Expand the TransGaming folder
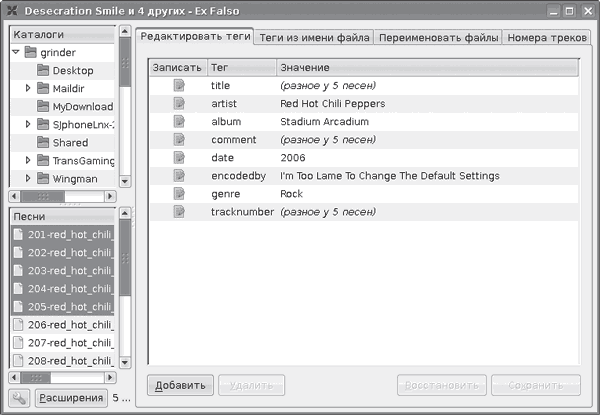This screenshot has height=415, width=600. 28,161
